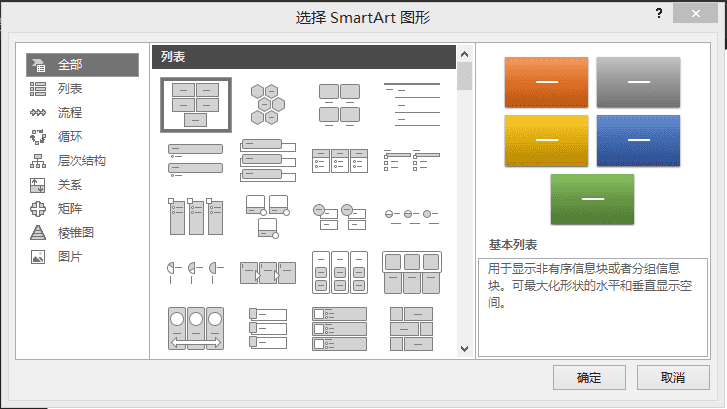The image size is (727, 409).
Task: Click the 循环 cycle icon
Action: coord(38,137)
